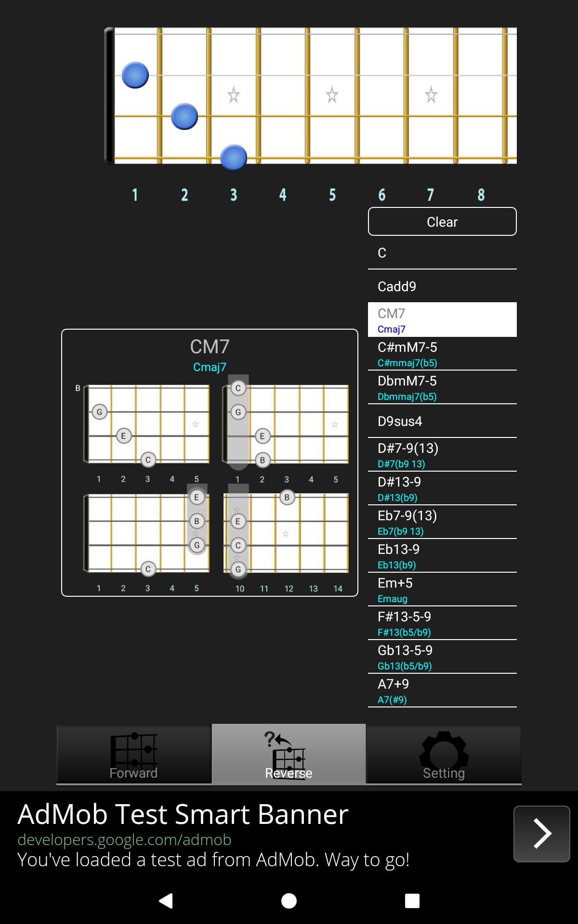Open the developers.google.com/admob link
This screenshot has height=924, width=578.
click(x=124, y=840)
